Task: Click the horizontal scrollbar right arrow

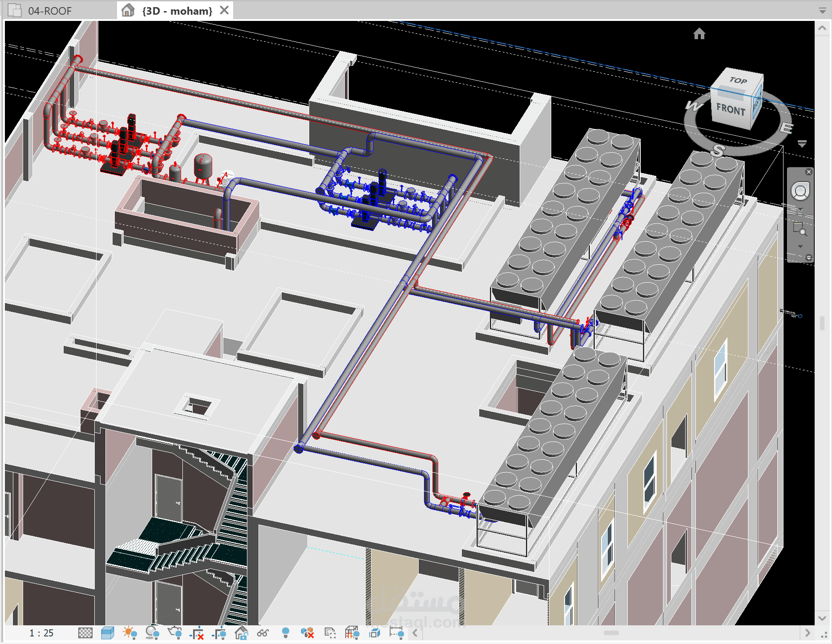Action: pos(808,633)
